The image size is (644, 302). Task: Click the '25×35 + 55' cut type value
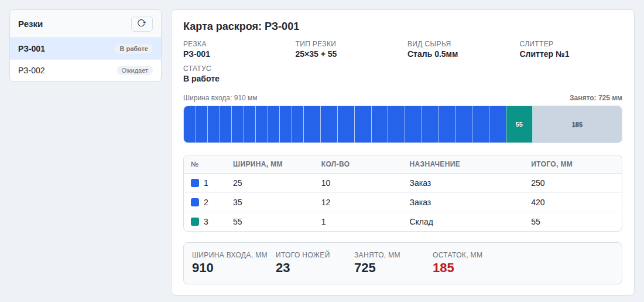(x=316, y=54)
